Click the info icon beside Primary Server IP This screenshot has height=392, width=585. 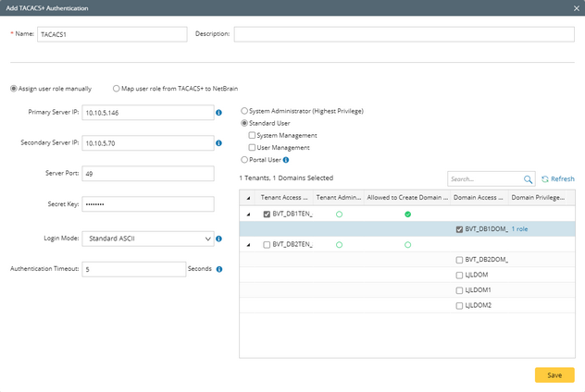tap(219, 113)
